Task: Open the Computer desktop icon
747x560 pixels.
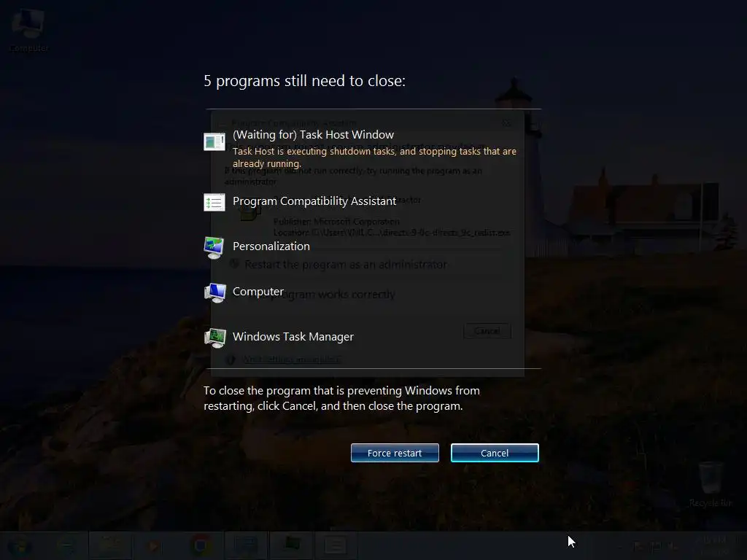Action: click(x=28, y=29)
